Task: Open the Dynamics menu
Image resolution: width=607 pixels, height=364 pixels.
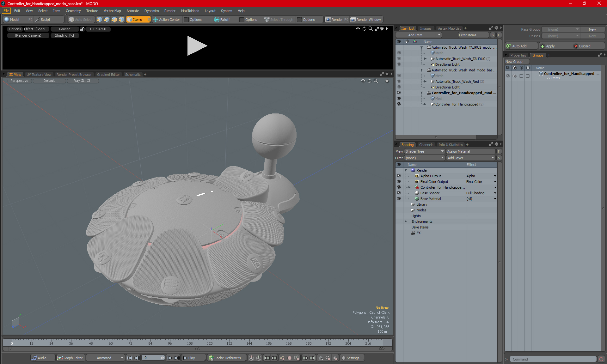Action: point(151,11)
